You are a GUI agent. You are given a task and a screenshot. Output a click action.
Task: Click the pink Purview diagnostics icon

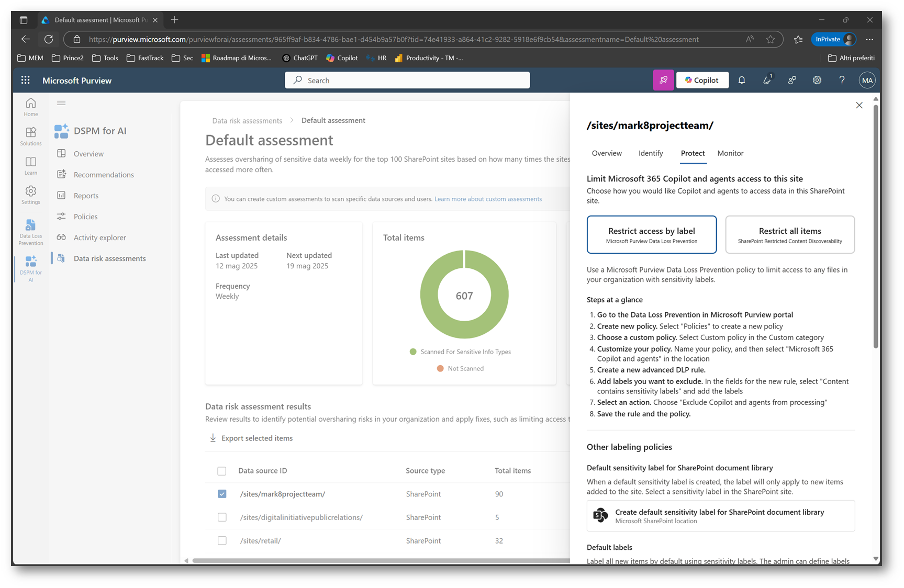663,80
